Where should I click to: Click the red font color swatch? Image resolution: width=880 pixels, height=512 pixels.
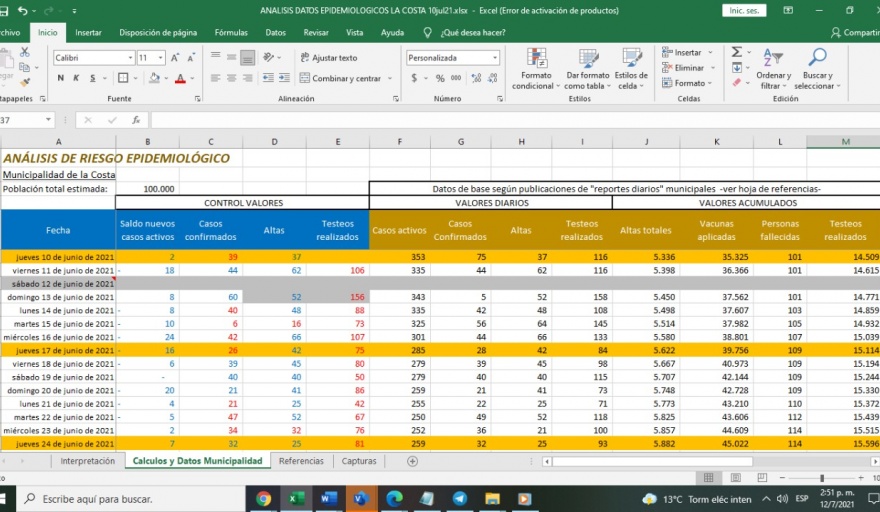click(x=181, y=78)
